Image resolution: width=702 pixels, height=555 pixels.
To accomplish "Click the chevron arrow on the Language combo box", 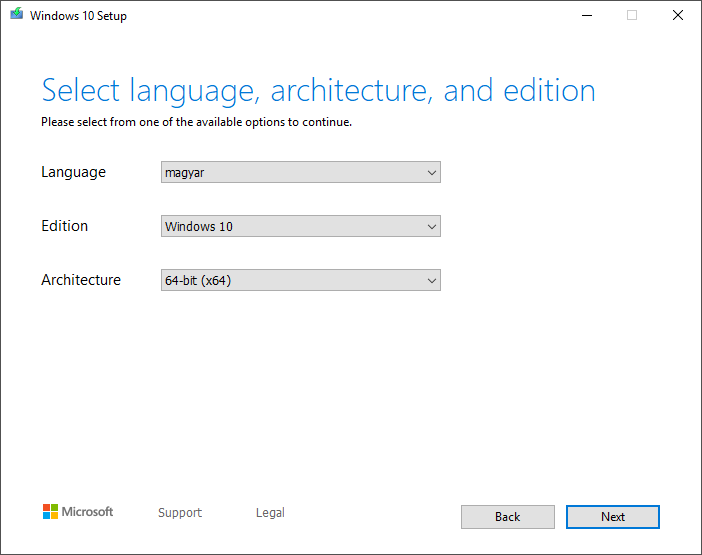I will (x=432, y=172).
